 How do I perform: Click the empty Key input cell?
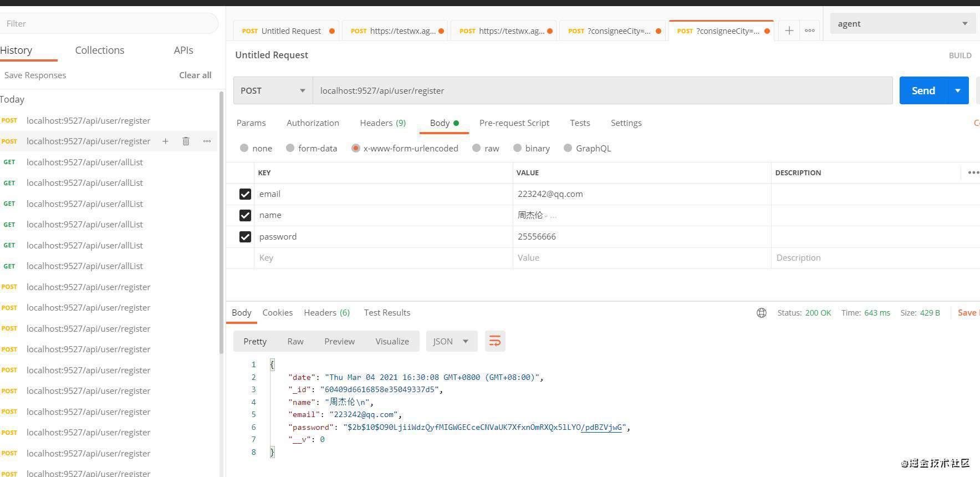pyautogui.click(x=384, y=258)
